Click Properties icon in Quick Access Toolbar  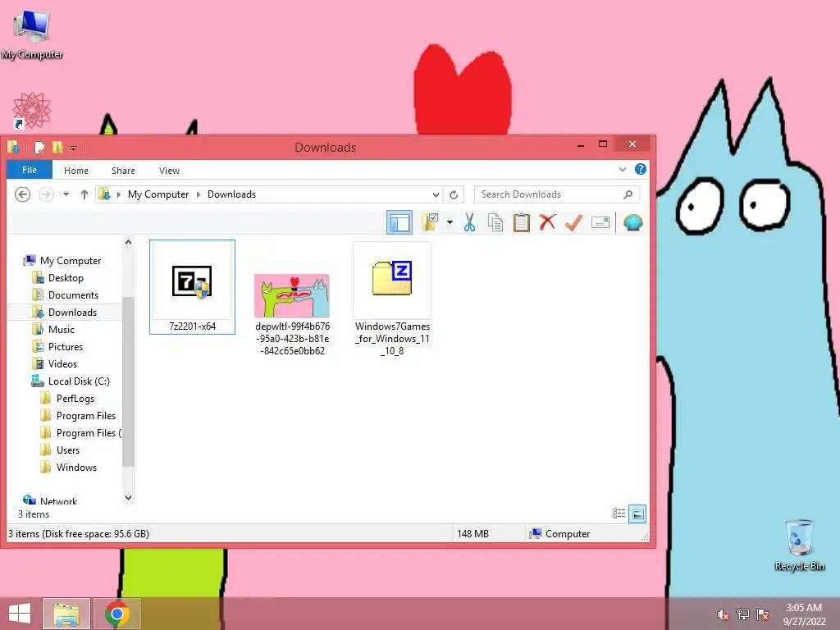(39, 148)
